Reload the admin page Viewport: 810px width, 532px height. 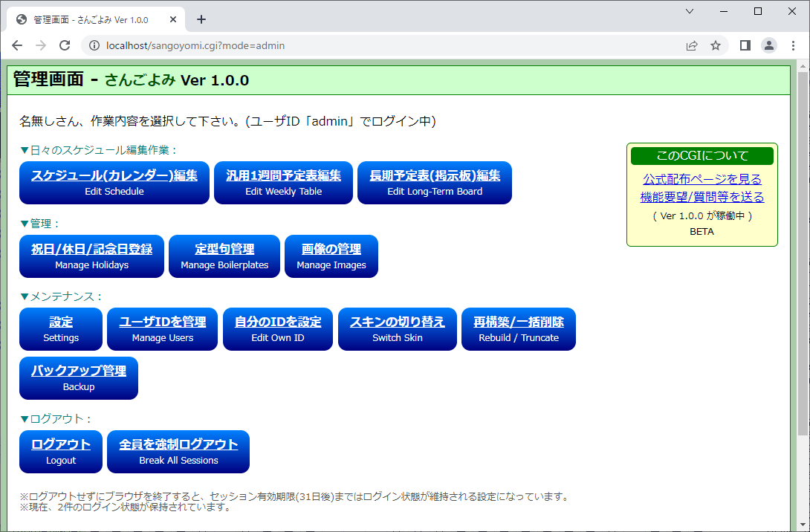point(65,45)
